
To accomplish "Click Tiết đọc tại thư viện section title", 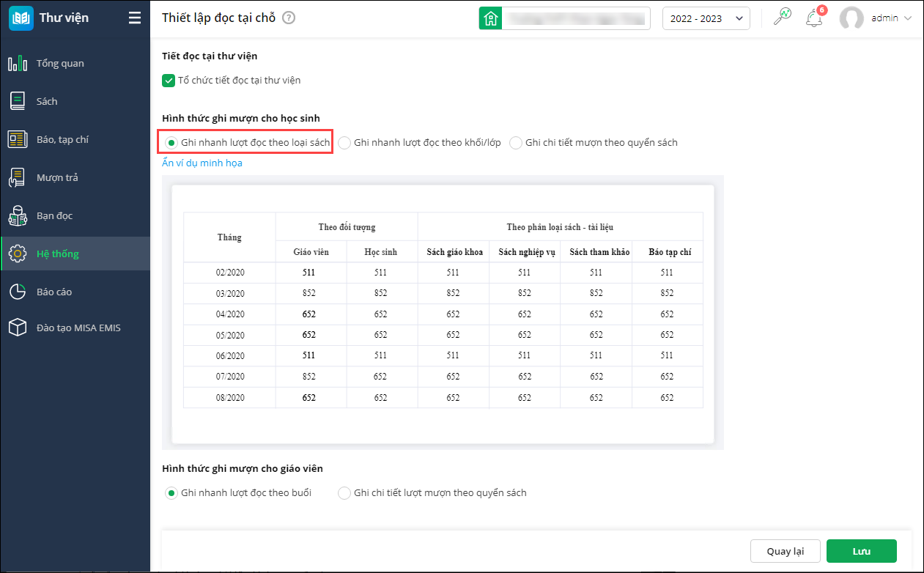I will [x=210, y=56].
